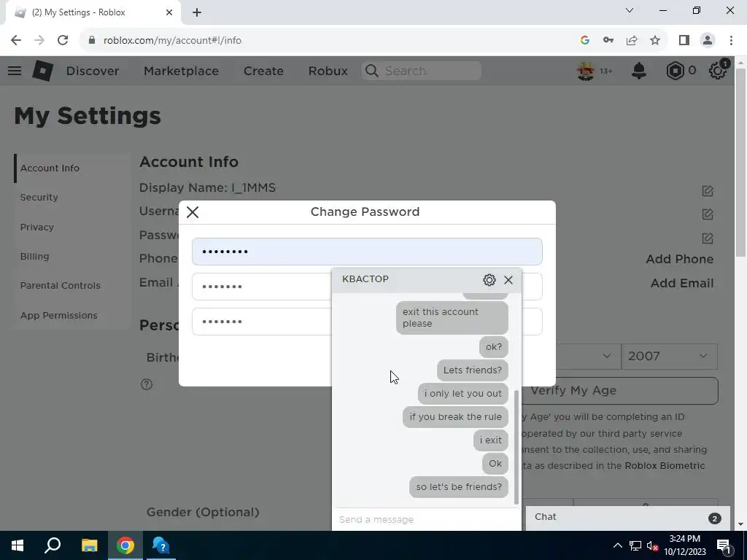Click the Roblox logo home icon
747x560 pixels.
tap(42, 71)
